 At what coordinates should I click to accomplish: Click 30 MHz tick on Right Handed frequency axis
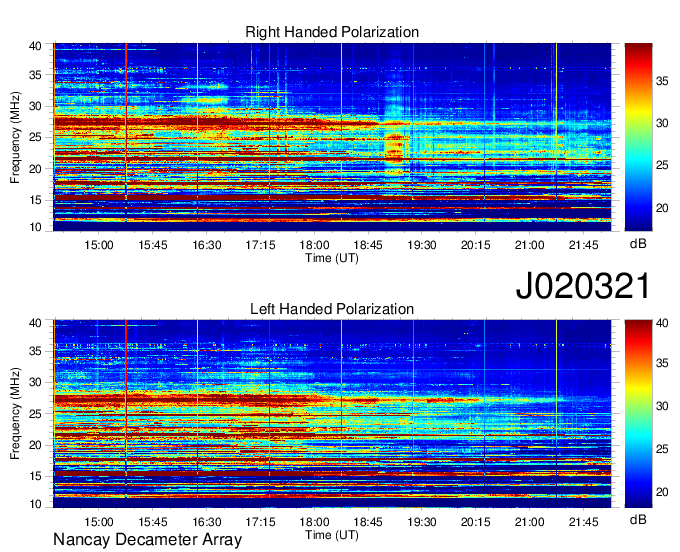point(35,106)
